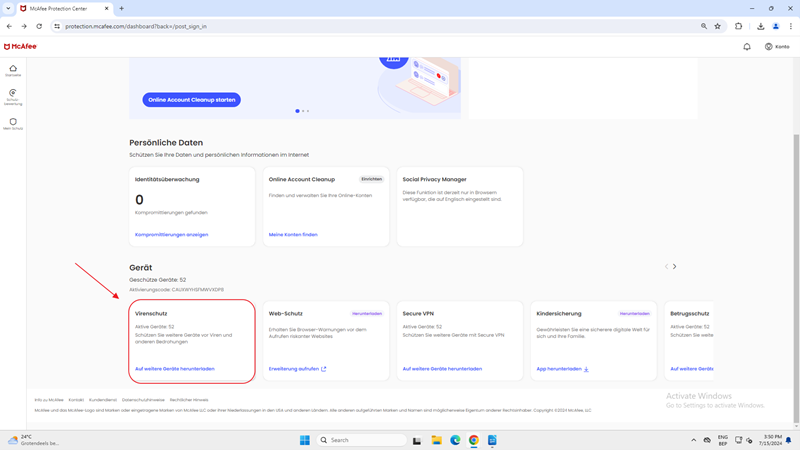
Task: Click App herunterladen link
Action: (x=562, y=369)
